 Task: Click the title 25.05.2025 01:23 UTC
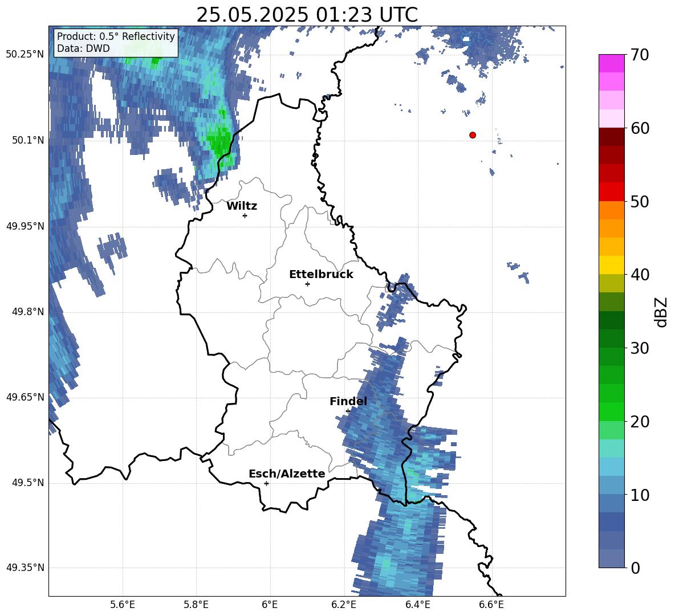coord(307,15)
